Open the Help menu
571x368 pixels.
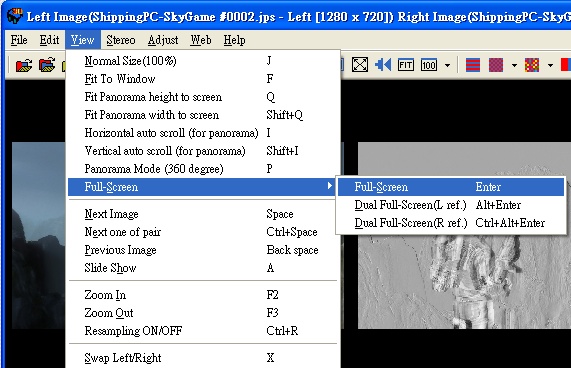(234, 40)
